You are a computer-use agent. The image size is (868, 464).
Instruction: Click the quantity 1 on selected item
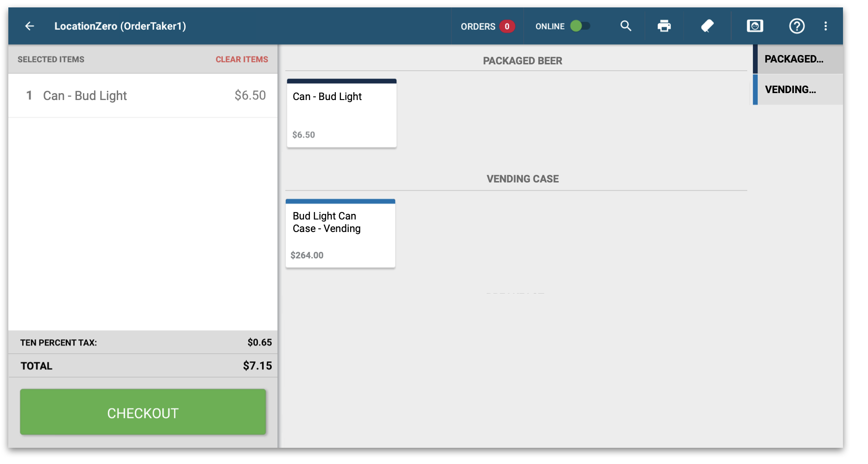(29, 96)
